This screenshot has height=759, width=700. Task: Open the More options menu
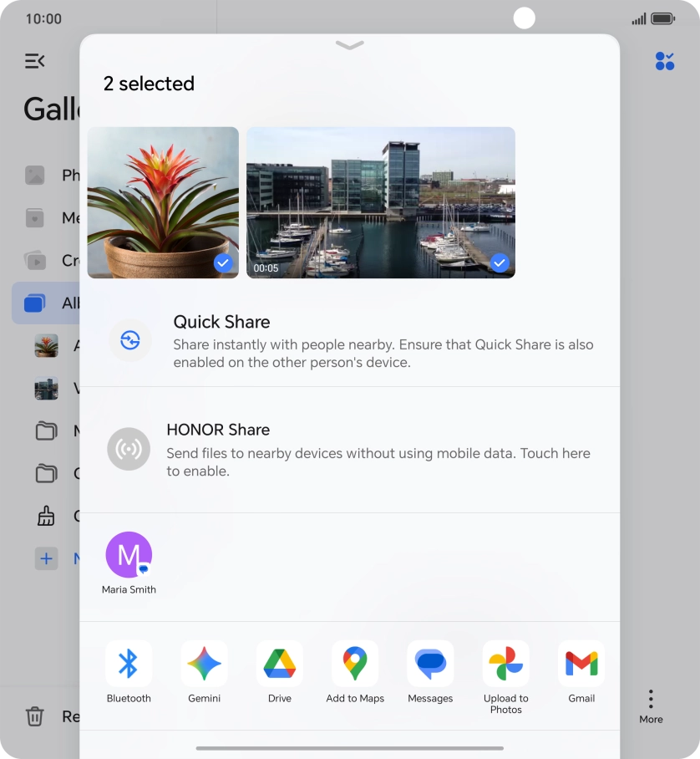coord(650,706)
